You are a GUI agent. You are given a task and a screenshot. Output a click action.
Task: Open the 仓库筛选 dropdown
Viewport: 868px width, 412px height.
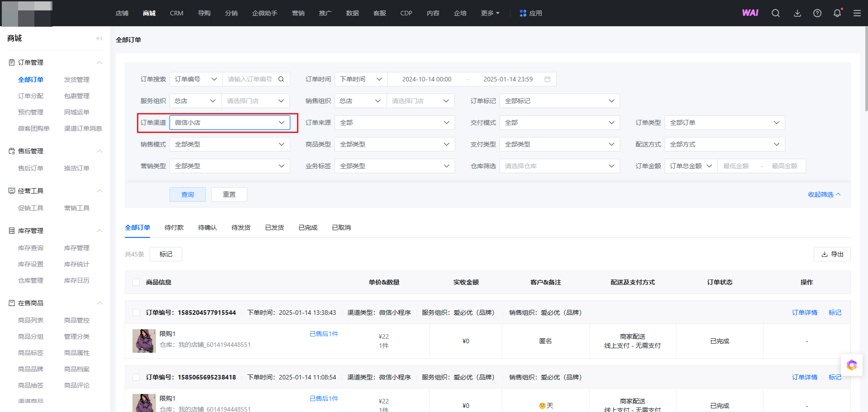pyautogui.click(x=560, y=166)
